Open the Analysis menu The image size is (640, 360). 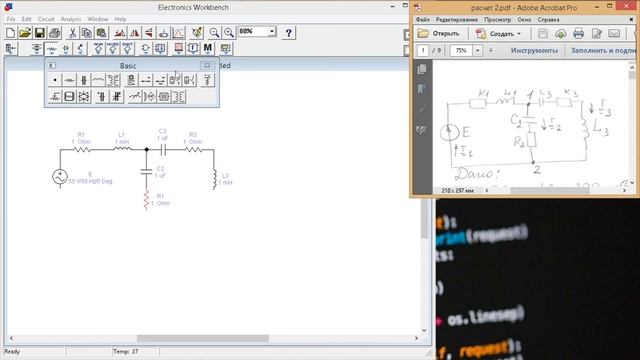[x=71, y=19]
